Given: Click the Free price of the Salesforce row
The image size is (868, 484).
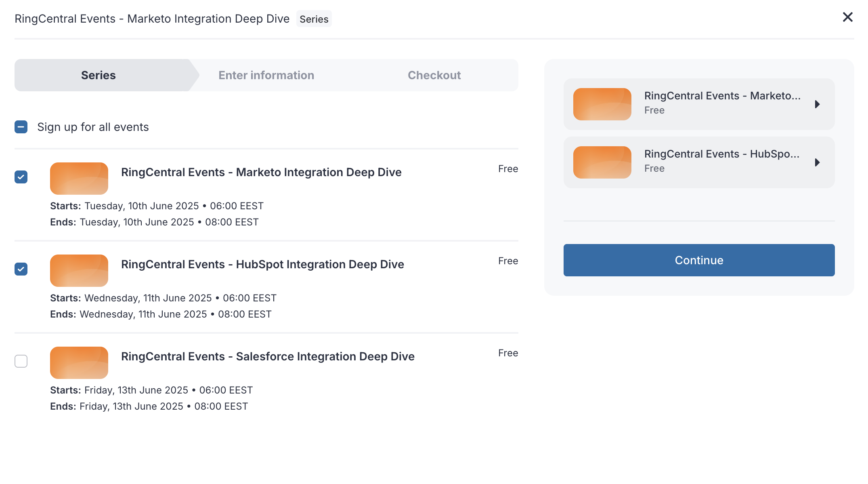Looking at the screenshot, I should (508, 353).
